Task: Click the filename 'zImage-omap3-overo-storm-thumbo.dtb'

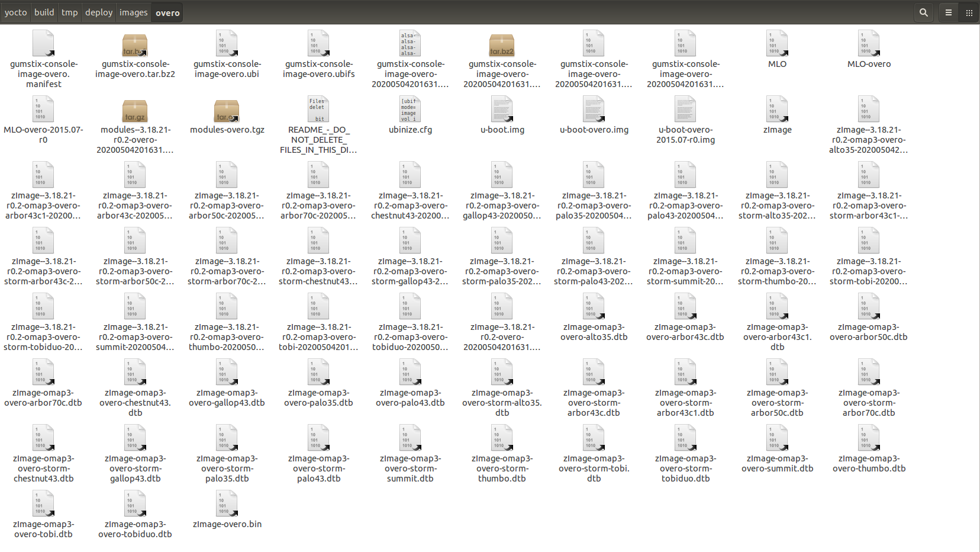Action: [502, 468]
